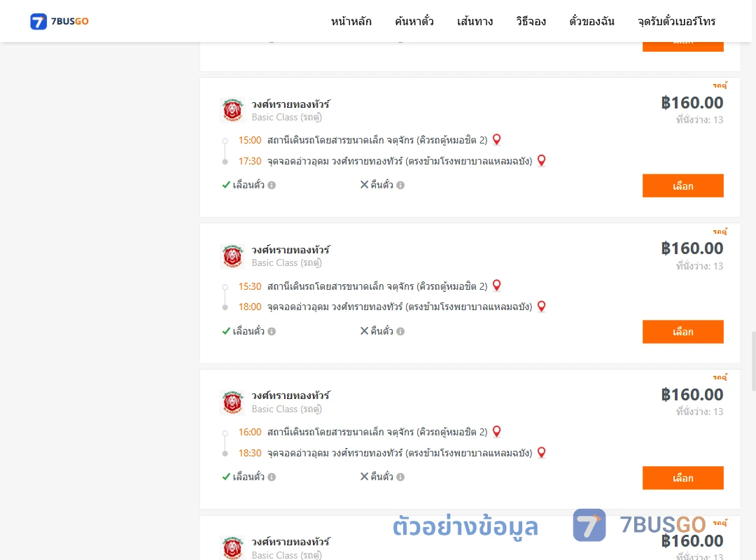
Task: Open the ตั๋วของฉัน menu item
Action: pos(591,21)
